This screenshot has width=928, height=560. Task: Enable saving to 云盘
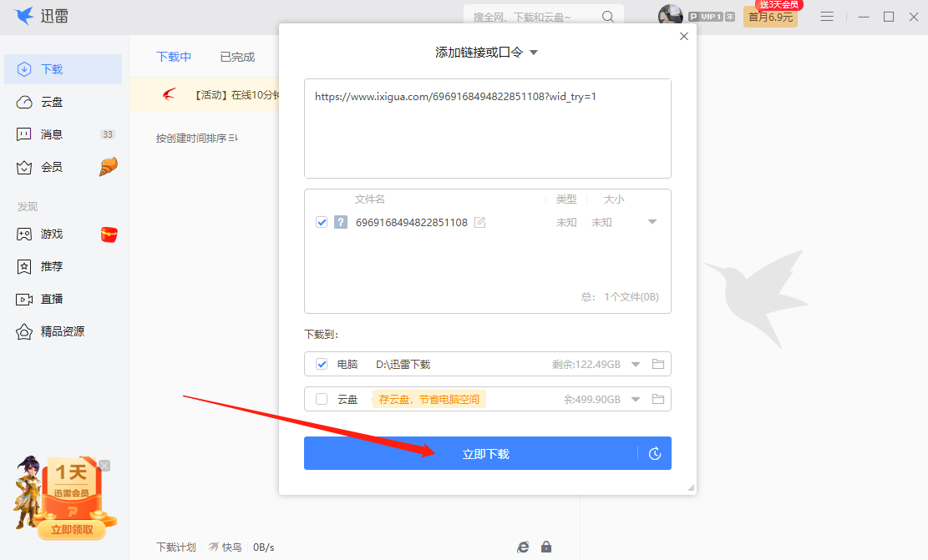point(322,399)
